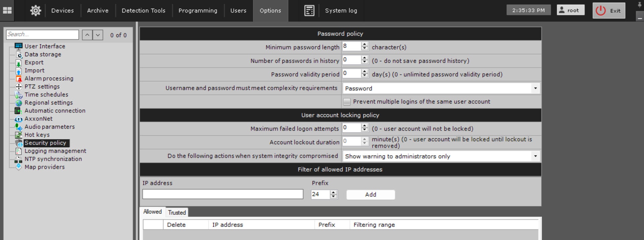The height and width of the screenshot is (240, 644).
Task: Click the Prefix value field
Action: point(320,194)
